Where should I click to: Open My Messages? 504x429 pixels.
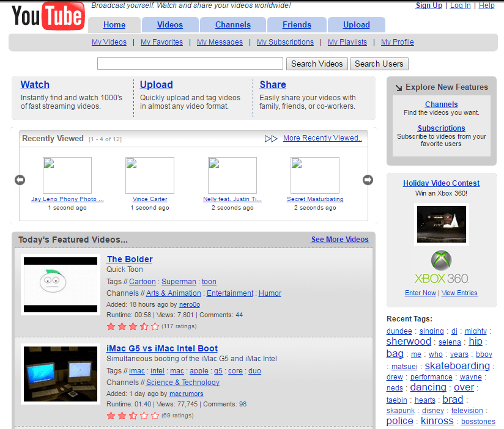point(220,42)
